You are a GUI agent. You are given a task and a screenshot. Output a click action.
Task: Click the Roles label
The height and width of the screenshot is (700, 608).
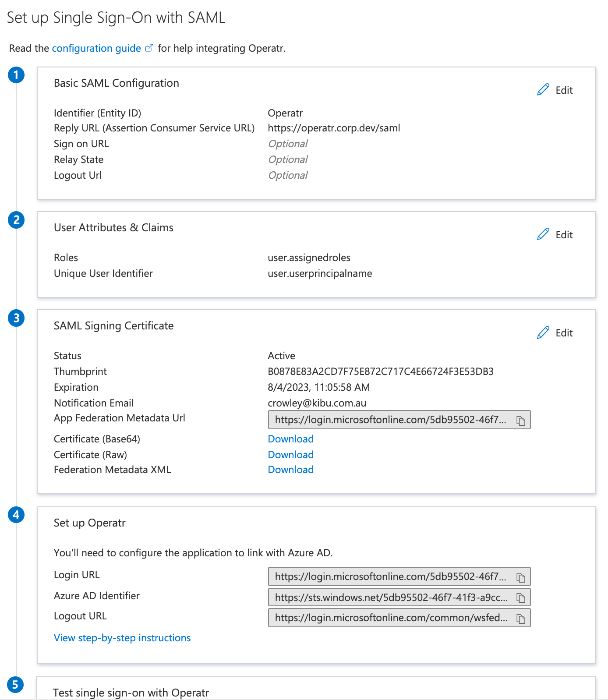click(x=66, y=258)
